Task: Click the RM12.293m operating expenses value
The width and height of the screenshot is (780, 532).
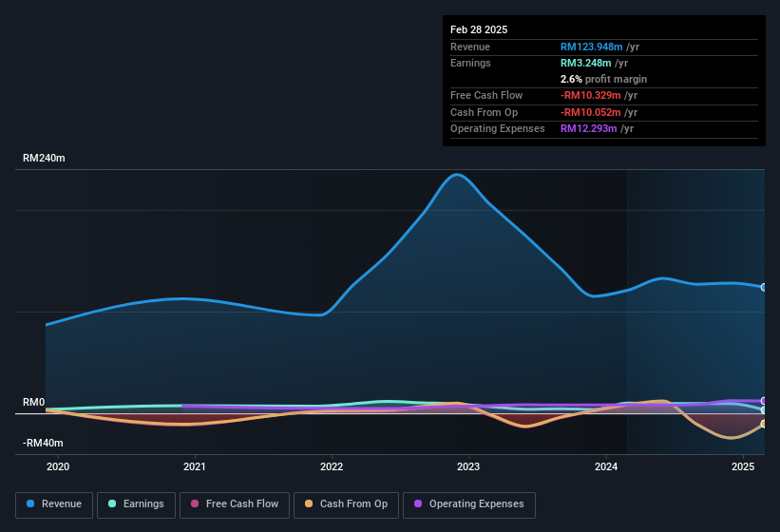Action: click(588, 129)
